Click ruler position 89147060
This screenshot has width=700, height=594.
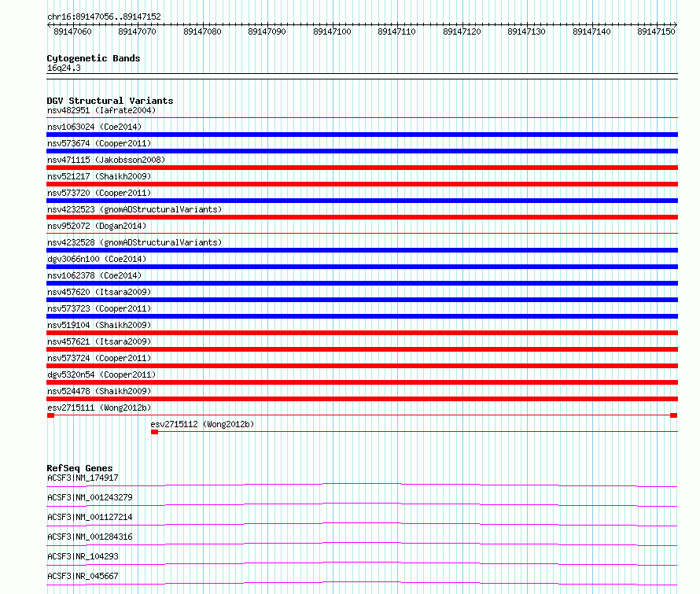click(72, 31)
